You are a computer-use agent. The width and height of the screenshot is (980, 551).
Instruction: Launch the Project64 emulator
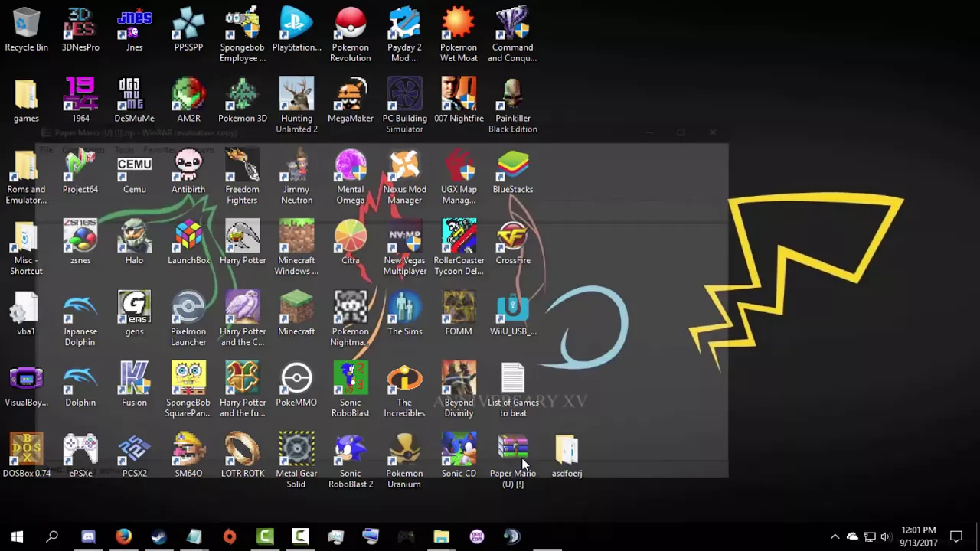coord(80,172)
